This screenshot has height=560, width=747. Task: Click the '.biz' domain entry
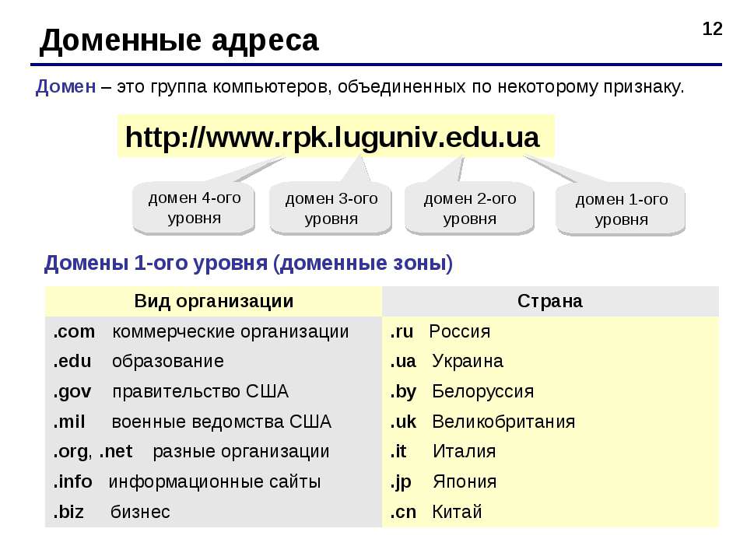(68, 512)
